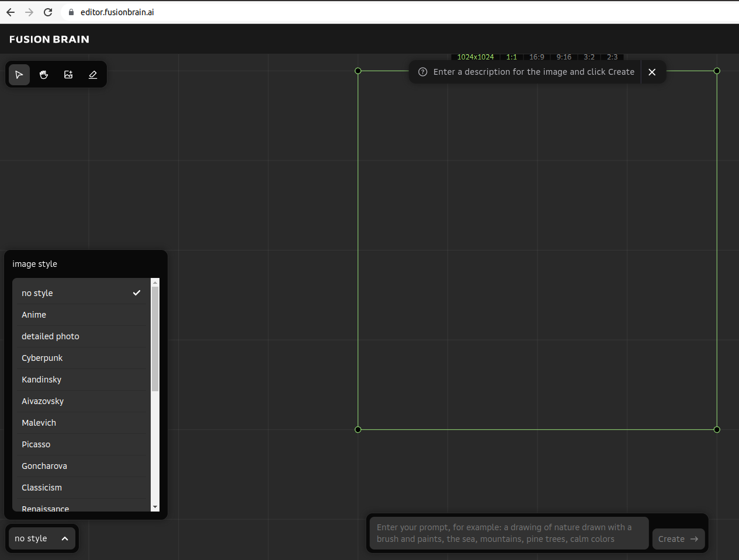Viewport: 739px width, 560px height.
Task: Click the browser address bar URL
Action: 117,12
